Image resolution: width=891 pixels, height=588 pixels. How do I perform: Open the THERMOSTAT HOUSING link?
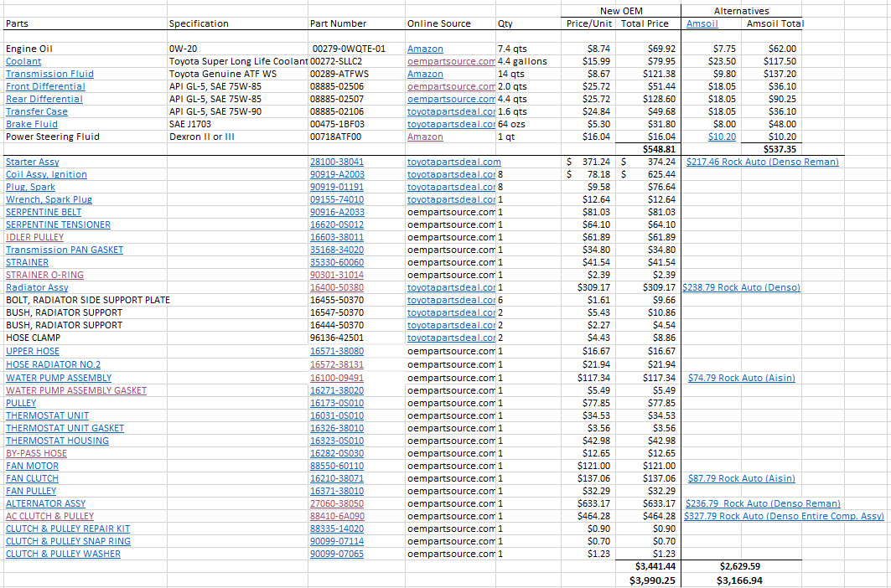point(57,441)
